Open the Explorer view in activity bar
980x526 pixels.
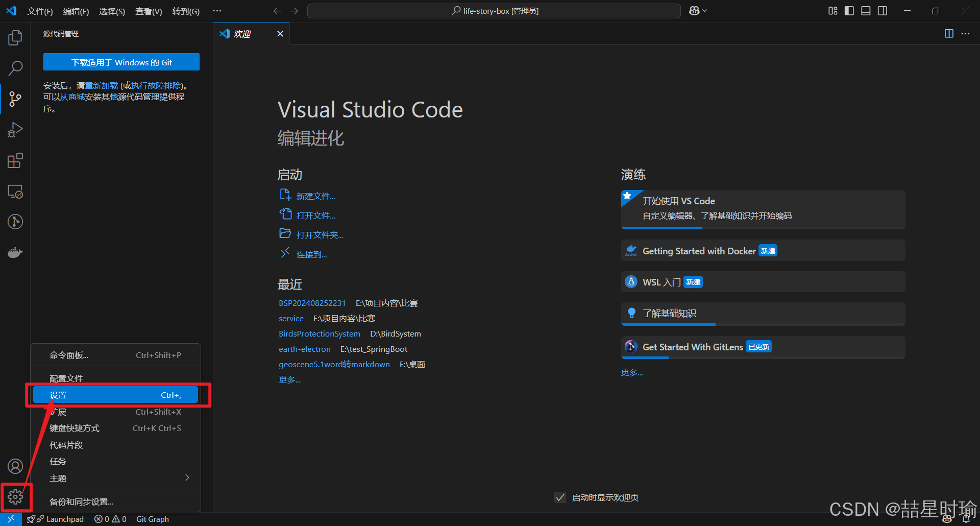15,37
